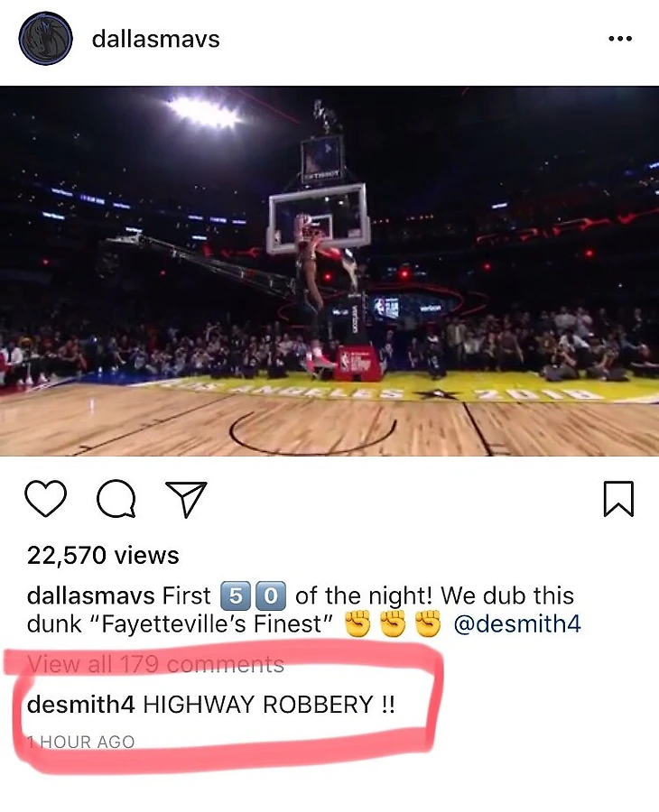
Task: Save post with bookmark icon
Action: tap(618, 499)
